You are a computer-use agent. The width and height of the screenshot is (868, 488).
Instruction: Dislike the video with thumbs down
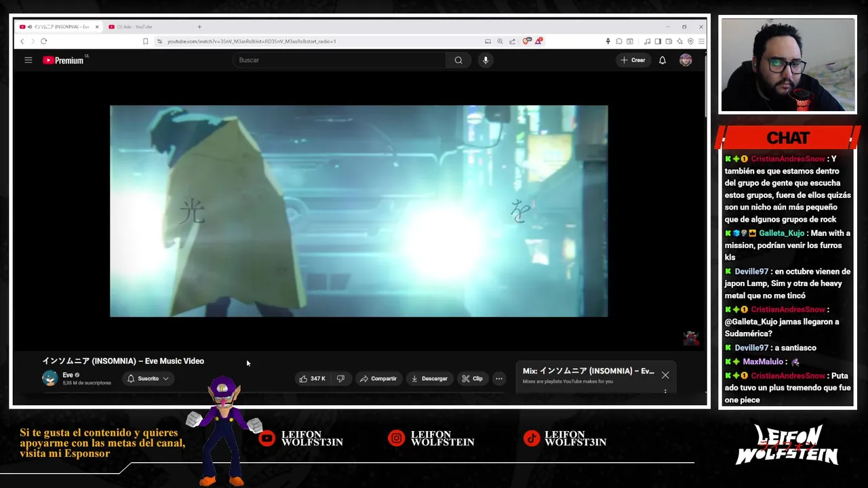click(x=340, y=379)
